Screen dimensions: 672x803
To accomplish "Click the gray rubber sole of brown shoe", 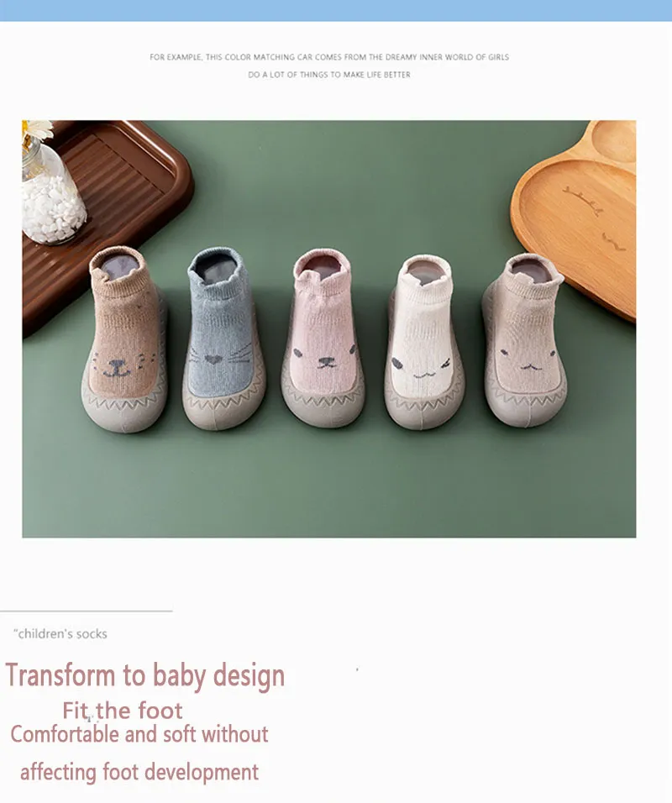I will (x=124, y=412).
